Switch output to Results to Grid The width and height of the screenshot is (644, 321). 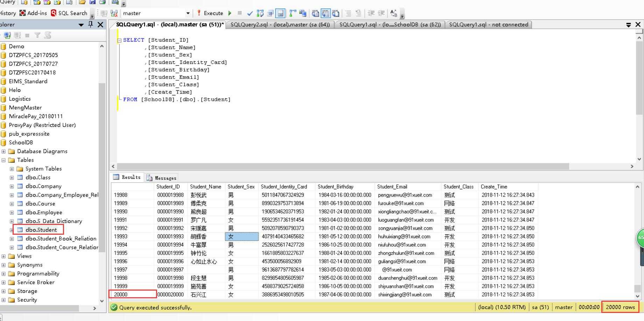coord(326,13)
